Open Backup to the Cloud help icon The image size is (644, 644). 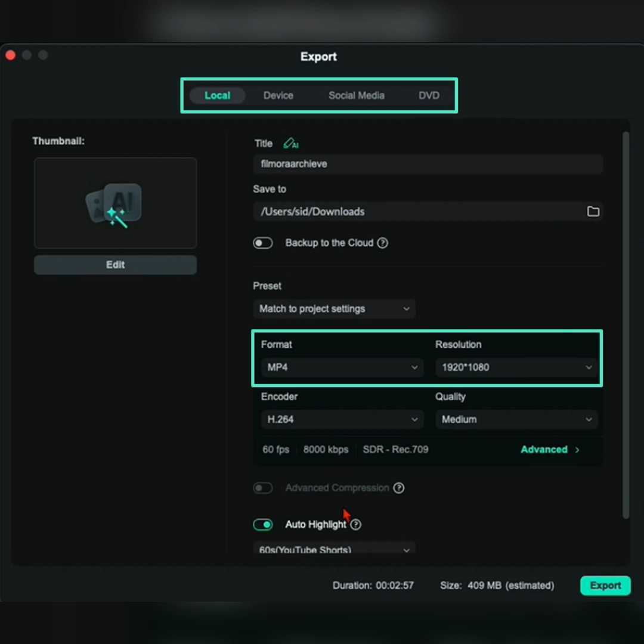coord(382,243)
